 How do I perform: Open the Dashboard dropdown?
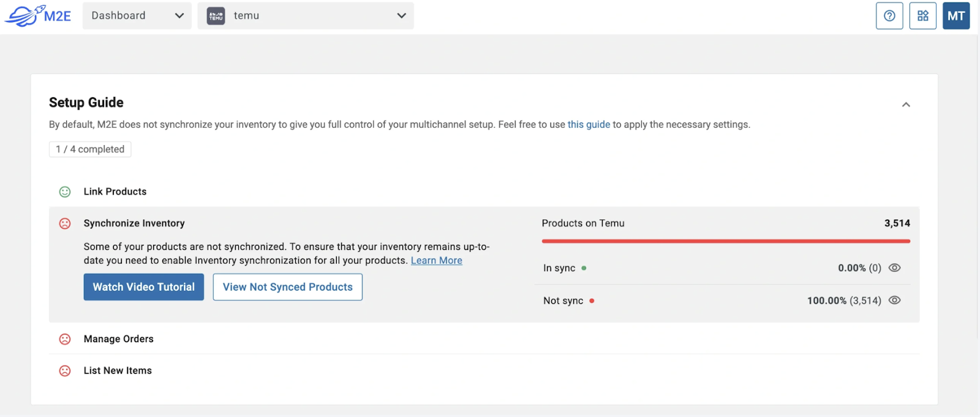point(137,16)
